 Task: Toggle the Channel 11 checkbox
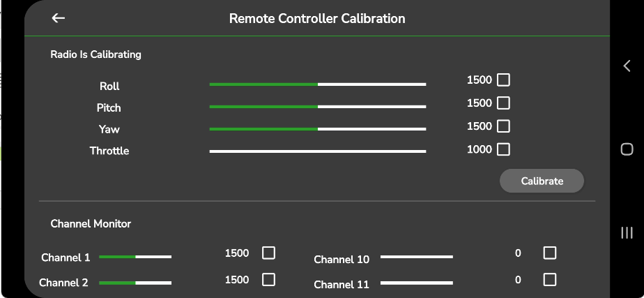(x=550, y=280)
